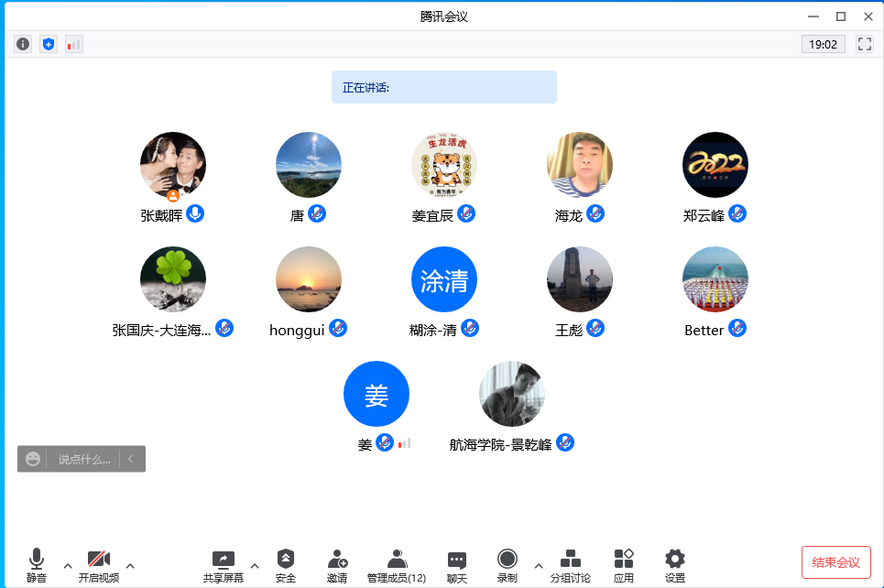The width and height of the screenshot is (884, 588).
Task: Enter full screen mode
Action: pos(864,44)
